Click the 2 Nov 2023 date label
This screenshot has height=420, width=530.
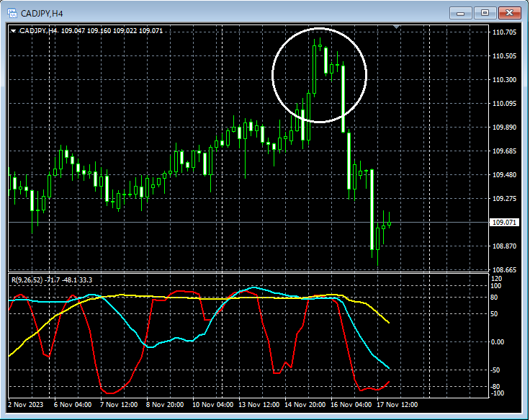pos(26,404)
